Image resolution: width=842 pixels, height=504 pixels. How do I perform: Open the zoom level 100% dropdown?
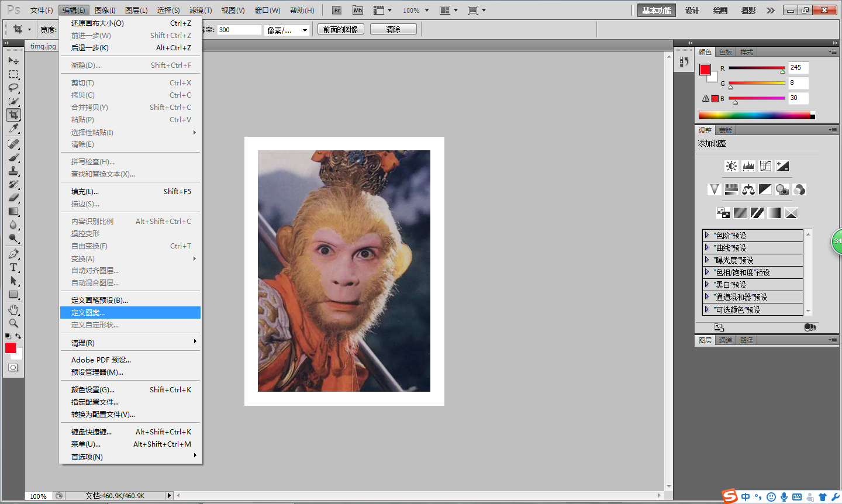tap(427, 11)
